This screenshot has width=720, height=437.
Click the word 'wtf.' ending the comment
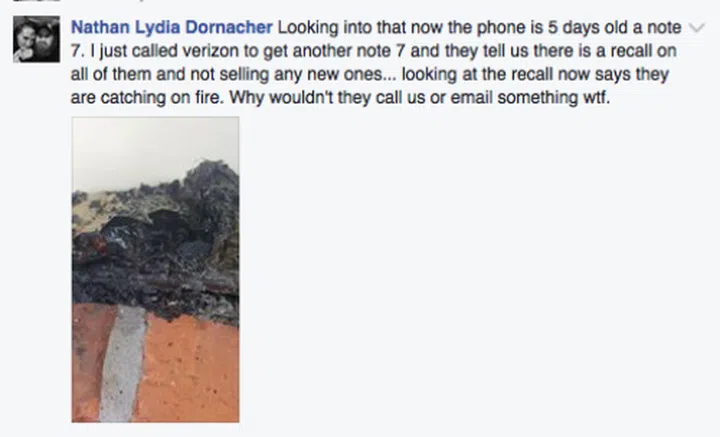tap(596, 97)
